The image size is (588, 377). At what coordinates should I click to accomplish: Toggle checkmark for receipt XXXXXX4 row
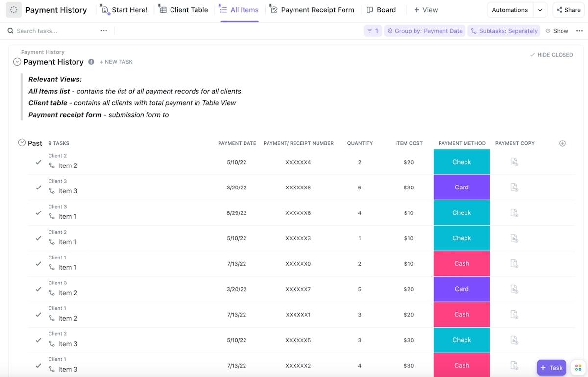pos(38,162)
